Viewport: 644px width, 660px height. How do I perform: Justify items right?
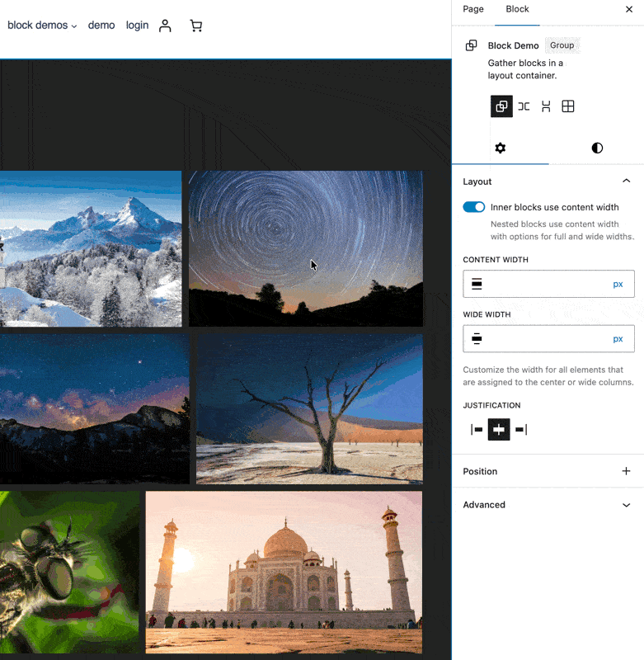[520, 430]
